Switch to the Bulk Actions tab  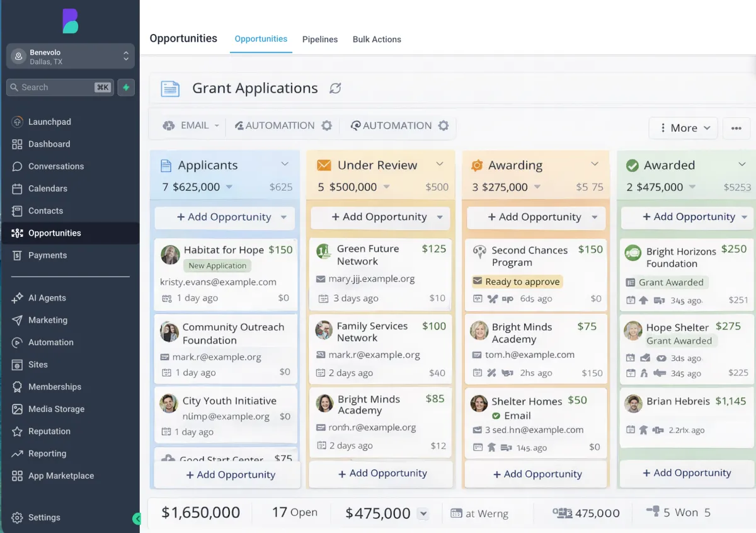pos(377,39)
